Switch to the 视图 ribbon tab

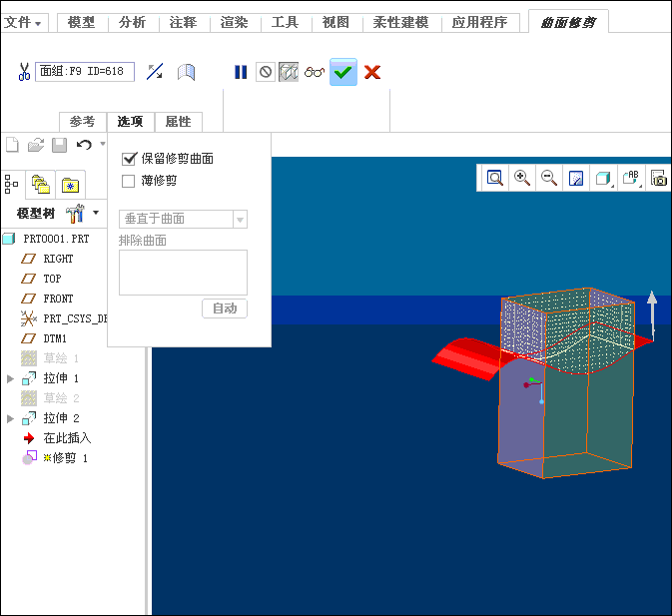click(336, 22)
